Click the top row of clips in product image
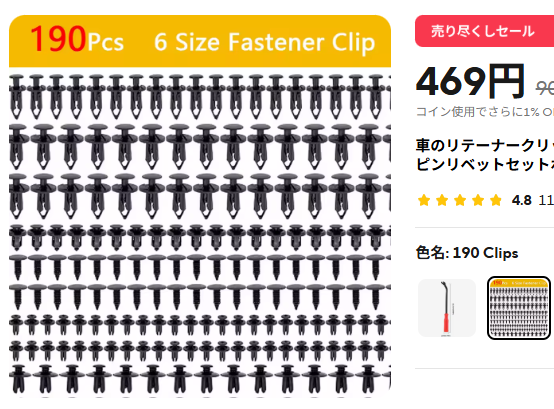Screen dimensions: 554x409 200,96
